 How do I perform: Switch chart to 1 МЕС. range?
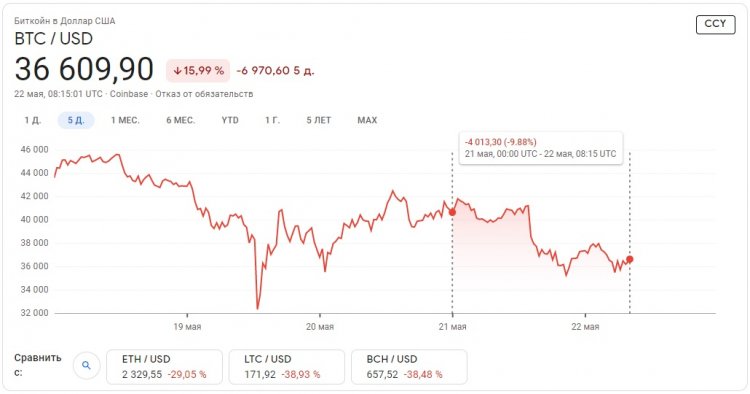pos(125,120)
